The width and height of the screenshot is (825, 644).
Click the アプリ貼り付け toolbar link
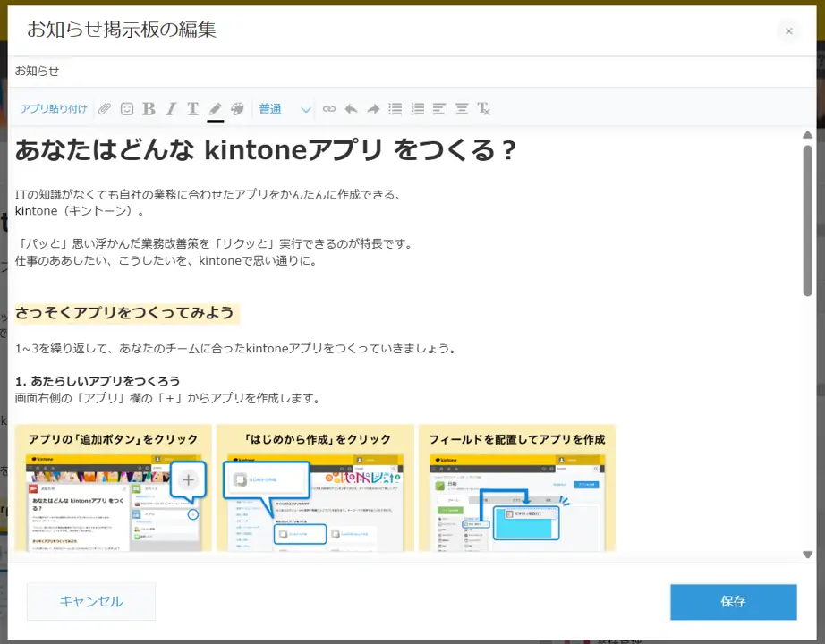55,109
